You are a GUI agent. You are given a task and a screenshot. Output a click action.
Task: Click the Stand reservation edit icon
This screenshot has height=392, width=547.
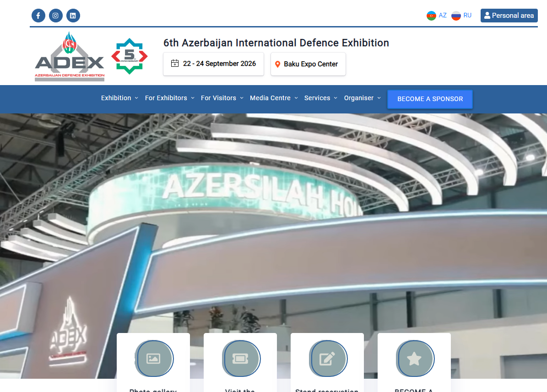point(327,359)
